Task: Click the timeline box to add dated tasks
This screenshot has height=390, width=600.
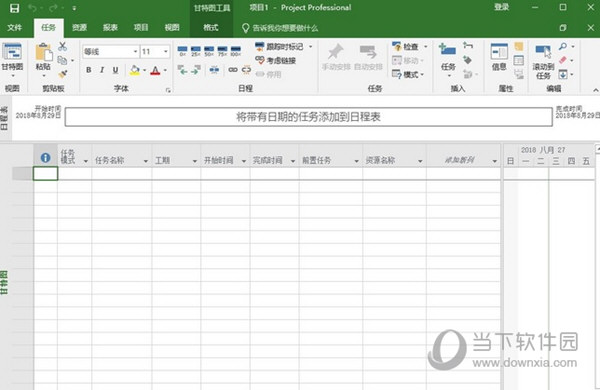Action: [308, 117]
